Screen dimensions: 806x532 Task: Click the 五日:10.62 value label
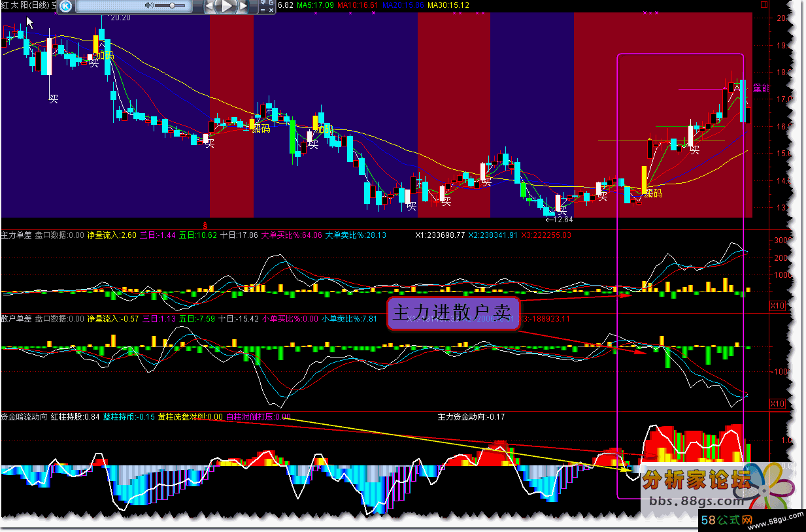coord(198,235)
